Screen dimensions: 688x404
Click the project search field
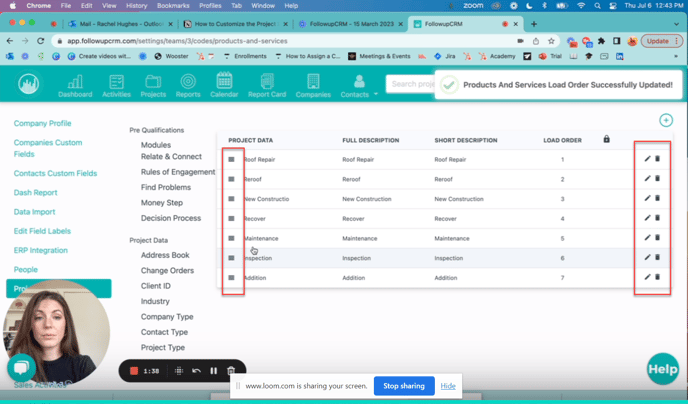click(411, 84)
